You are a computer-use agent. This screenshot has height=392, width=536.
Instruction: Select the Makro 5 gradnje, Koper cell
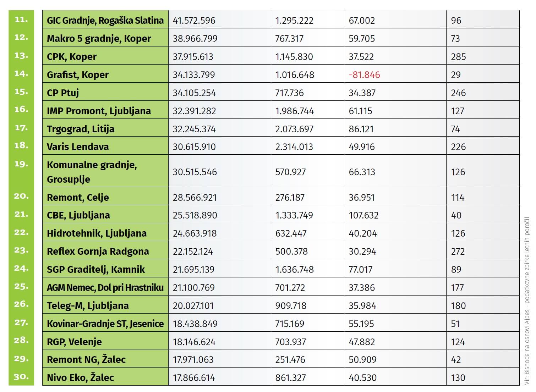pyautogui.click(x=99, y=38)
